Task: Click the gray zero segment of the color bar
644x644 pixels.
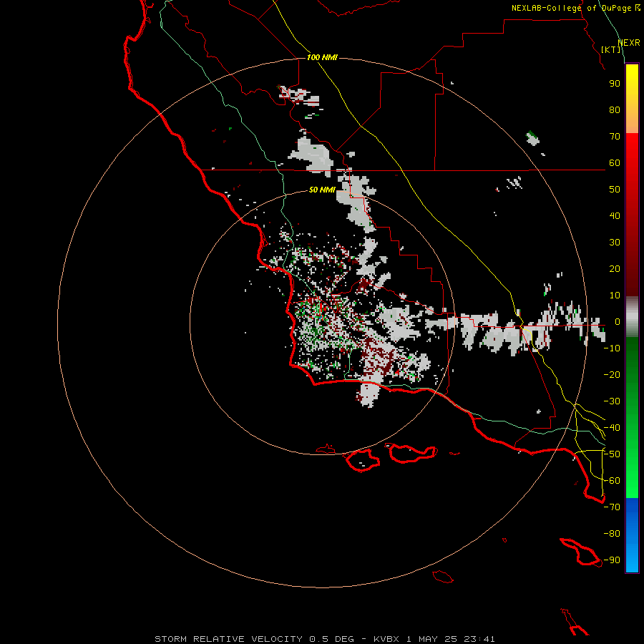Action: coord(632,317)
